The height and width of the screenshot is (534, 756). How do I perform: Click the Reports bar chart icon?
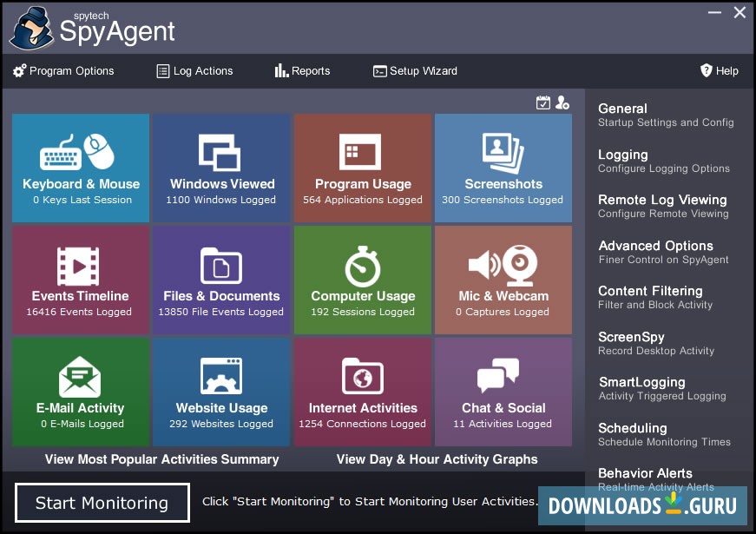pos(281,71)
